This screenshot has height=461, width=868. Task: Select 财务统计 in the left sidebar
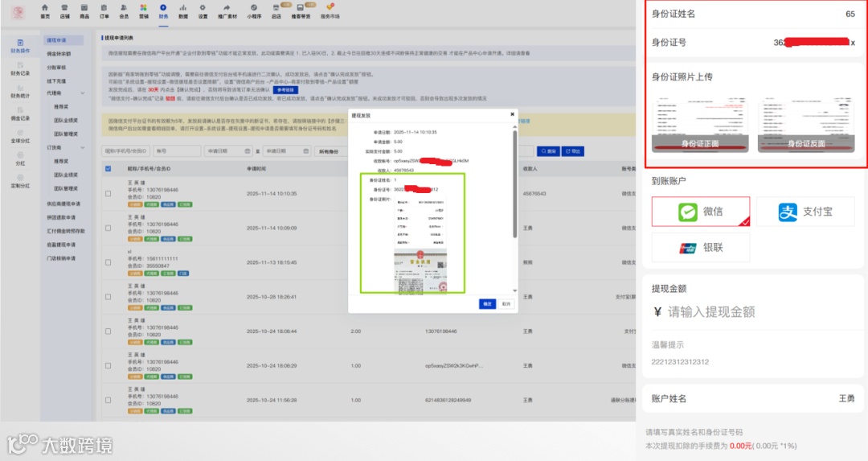click(20, 92)
